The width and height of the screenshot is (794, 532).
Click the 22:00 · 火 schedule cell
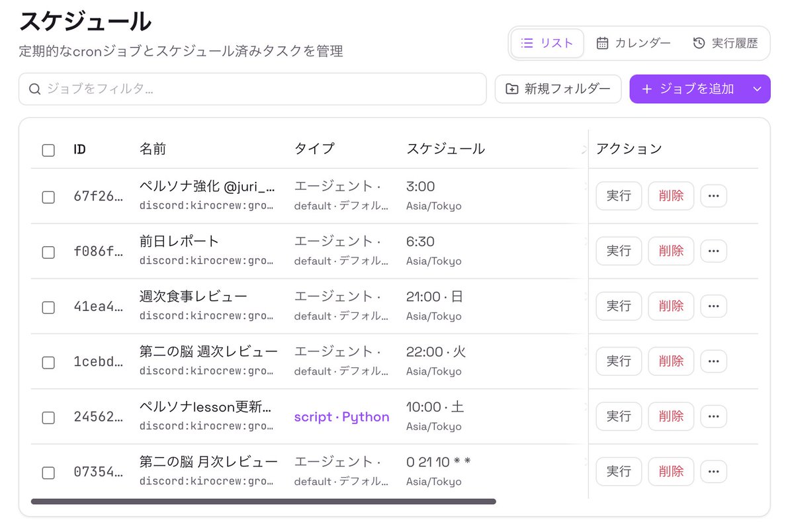coord(436,351)
